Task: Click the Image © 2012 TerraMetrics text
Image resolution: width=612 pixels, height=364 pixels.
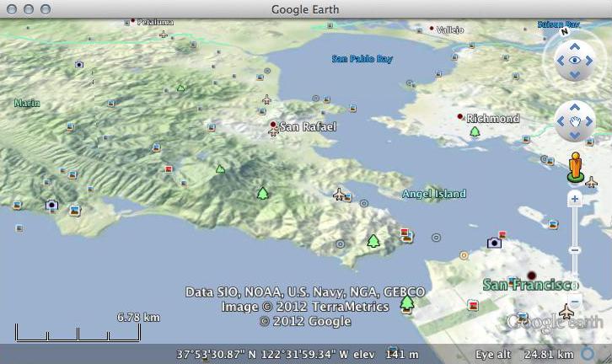Action: [305, 307]
